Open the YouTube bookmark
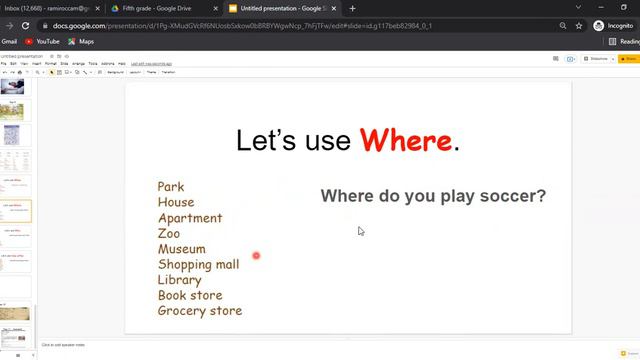The width and height of the screenshot is (640, 360). click(x=42, y=42)
